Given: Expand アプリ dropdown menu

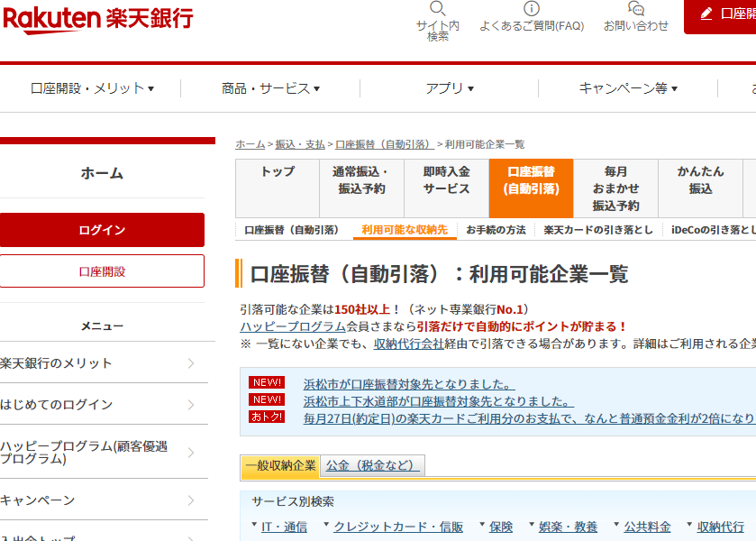Looking at the screenshot, I should pyautogui.click(x=450, y=88).
